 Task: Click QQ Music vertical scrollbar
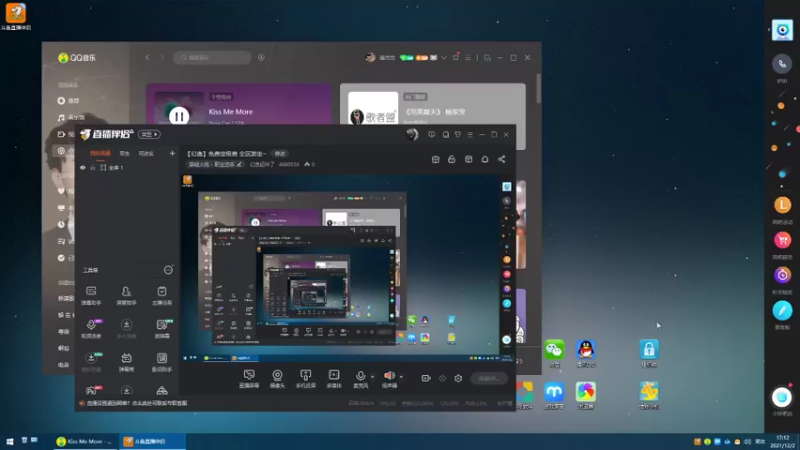pyautogui.click(x=538, y=88)
